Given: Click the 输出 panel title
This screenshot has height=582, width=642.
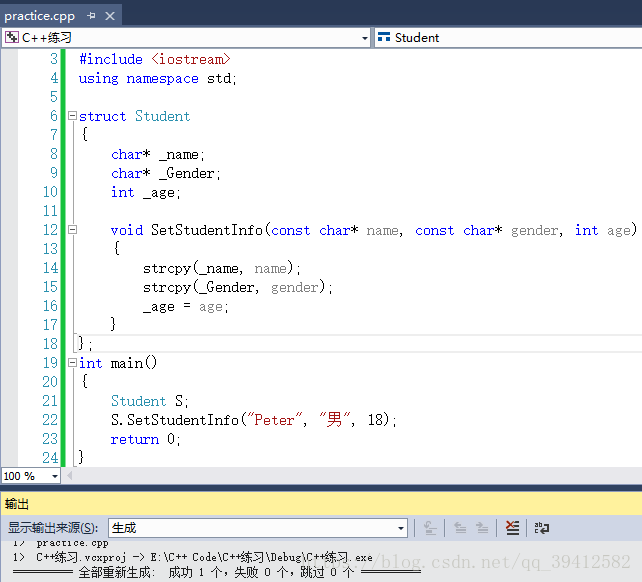Looking at the screenshot, I should tap(18, 504).
